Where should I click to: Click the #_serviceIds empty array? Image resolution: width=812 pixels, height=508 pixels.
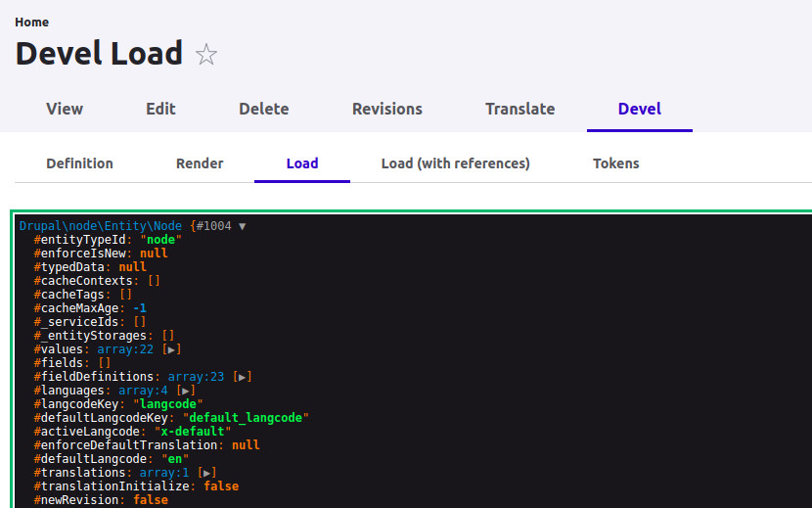pos(140,322)
